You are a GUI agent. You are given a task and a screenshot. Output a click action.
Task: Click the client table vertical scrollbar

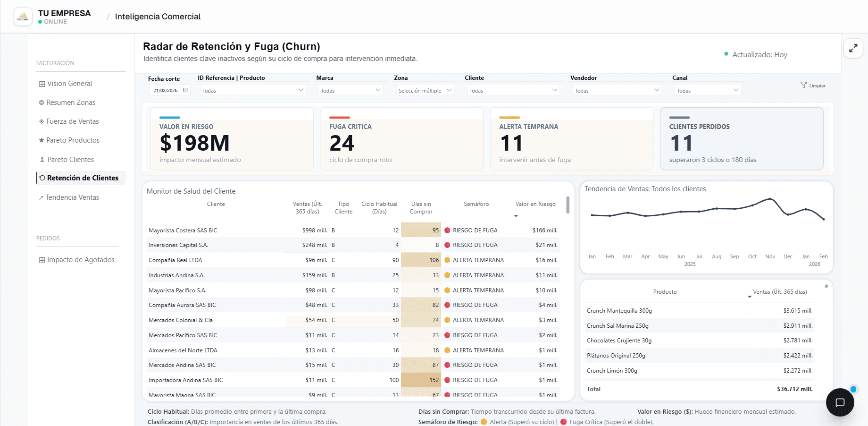[568, 205]
